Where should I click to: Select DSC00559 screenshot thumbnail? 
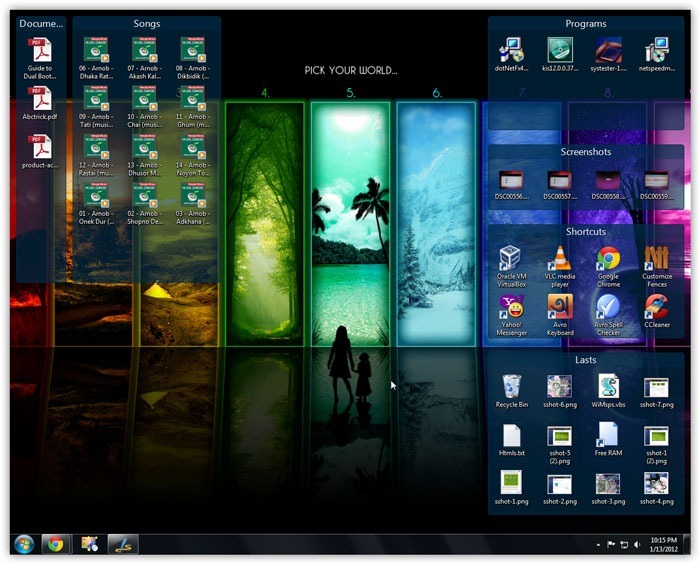pyautogui.click(x=656, y=185)
